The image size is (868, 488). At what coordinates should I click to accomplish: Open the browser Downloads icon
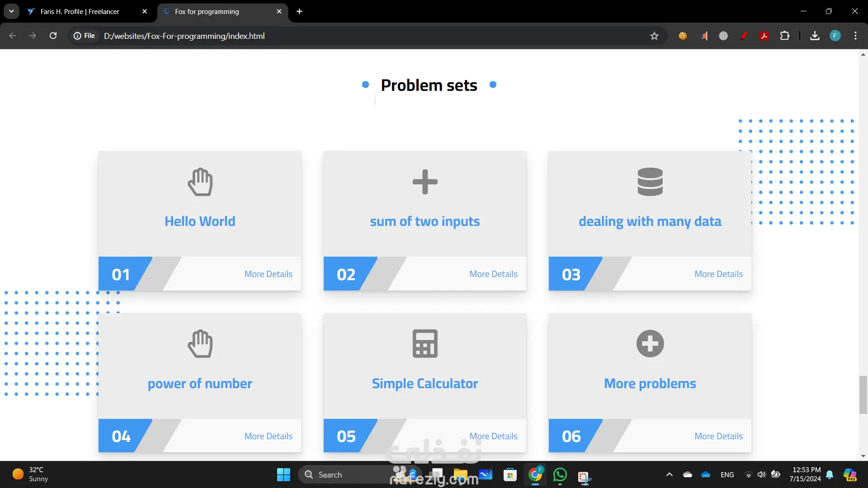(x=815, y=36)
